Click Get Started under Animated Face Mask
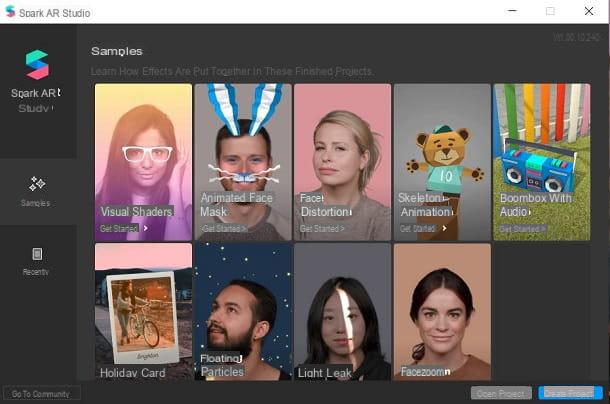Screen dimensions: 610x404 coord(224,228)
